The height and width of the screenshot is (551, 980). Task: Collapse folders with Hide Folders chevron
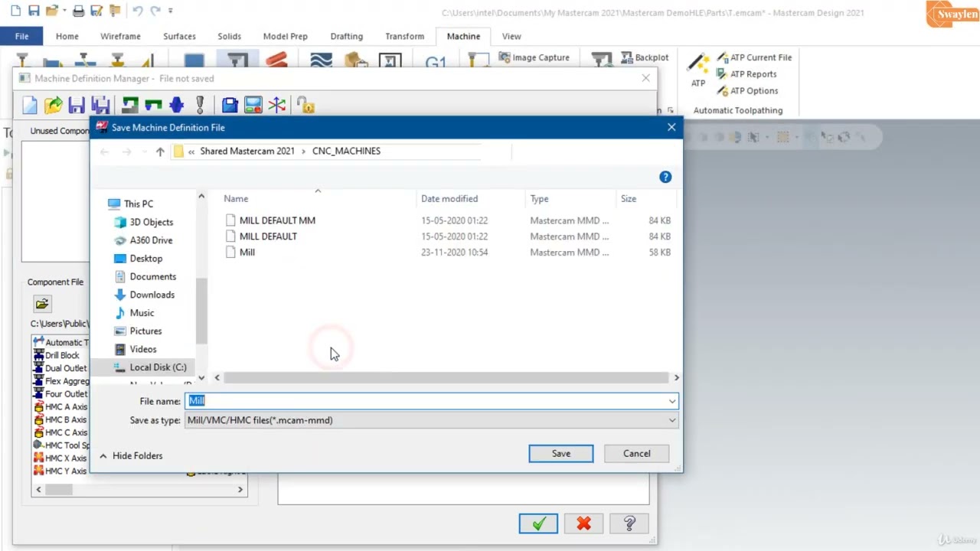click(103, 456)
